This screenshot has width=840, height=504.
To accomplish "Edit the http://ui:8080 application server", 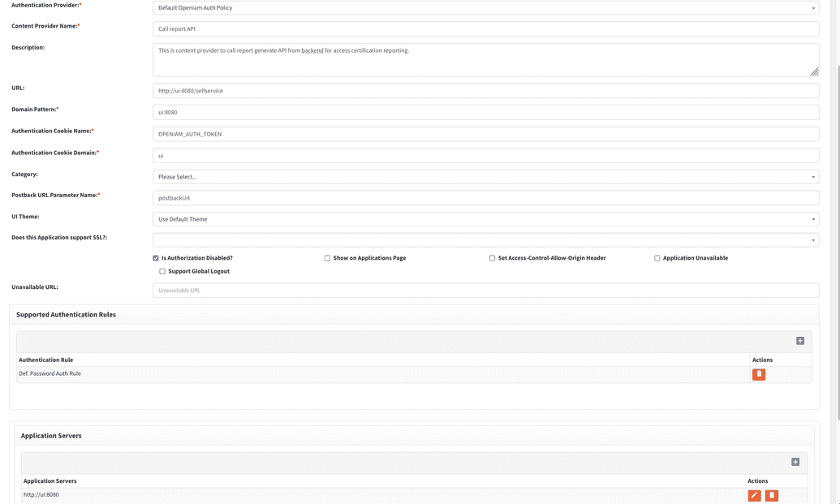I will tap(754, 494).
